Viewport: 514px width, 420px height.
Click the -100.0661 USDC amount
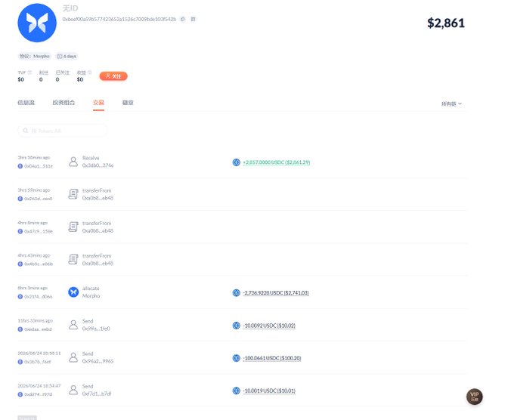pos(272,358)
